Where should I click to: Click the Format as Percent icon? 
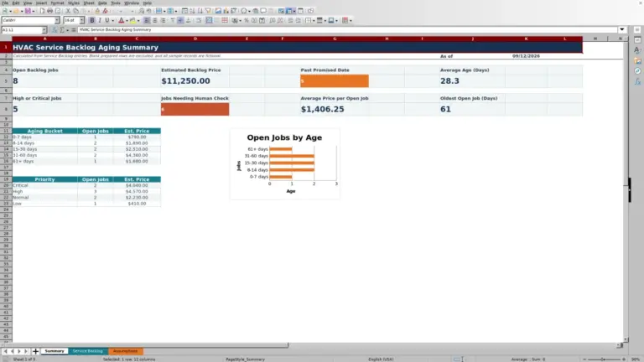point(247,20)
